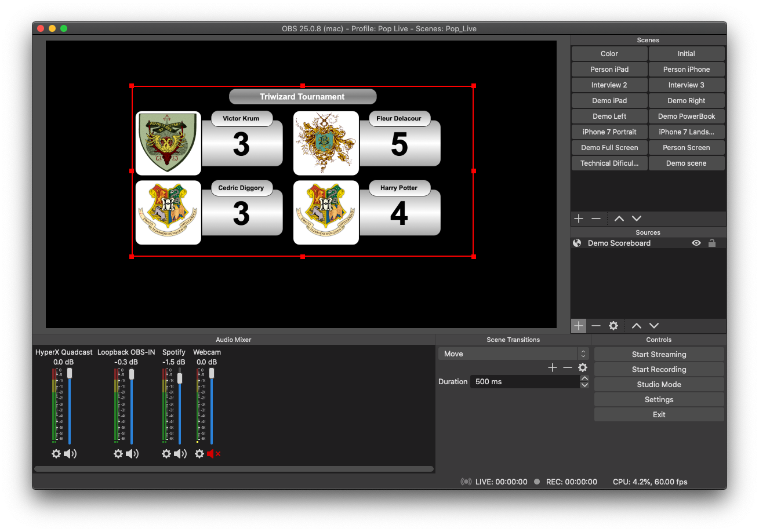The height and width of the screenshot is (532, 759).
Task: Switch to iPhone 7 Portrait scene
Action: coord(609,132)
